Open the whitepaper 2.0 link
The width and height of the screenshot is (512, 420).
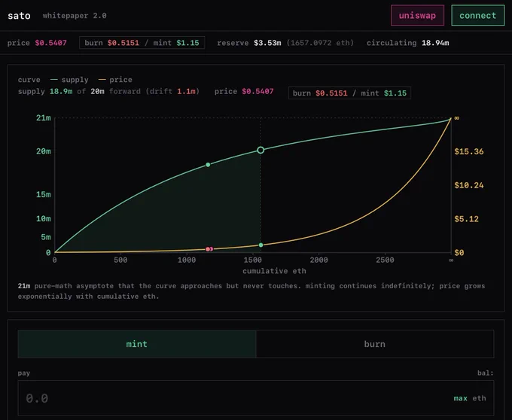tap(75, 16)
